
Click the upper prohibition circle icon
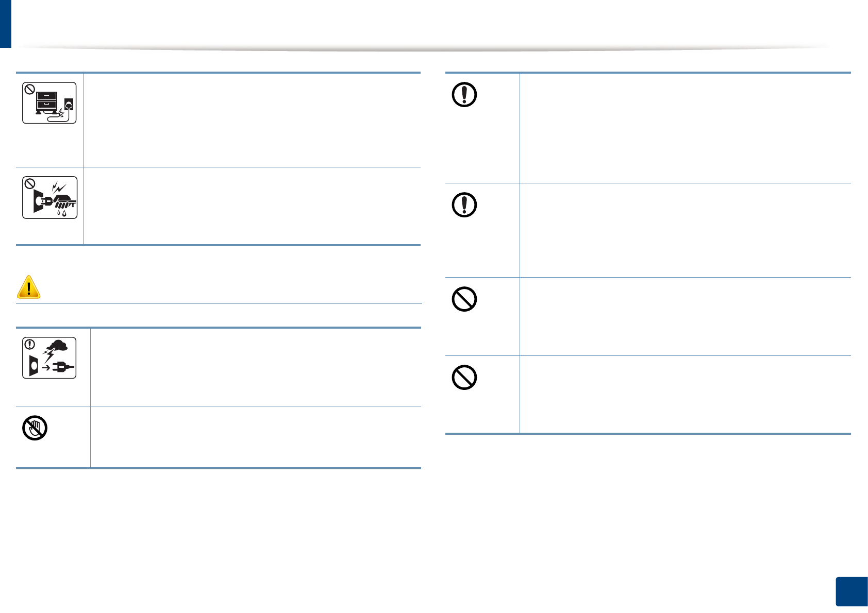coord(464,299)
